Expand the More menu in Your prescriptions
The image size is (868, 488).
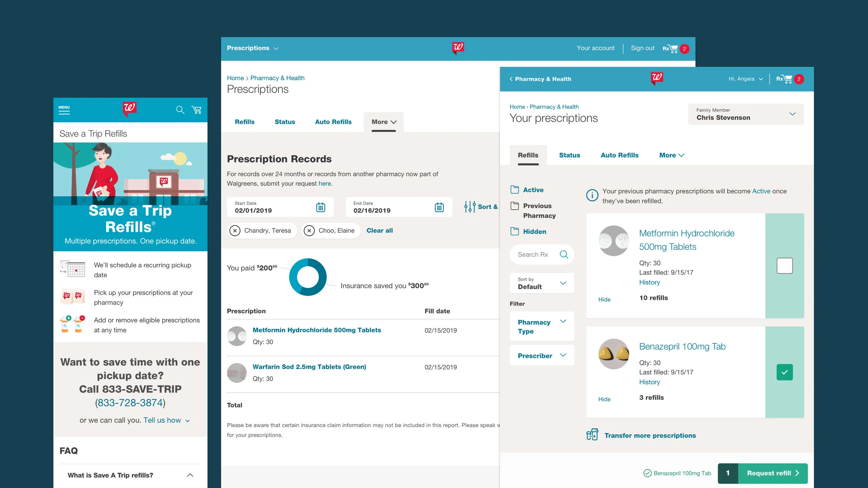point(671,155)
